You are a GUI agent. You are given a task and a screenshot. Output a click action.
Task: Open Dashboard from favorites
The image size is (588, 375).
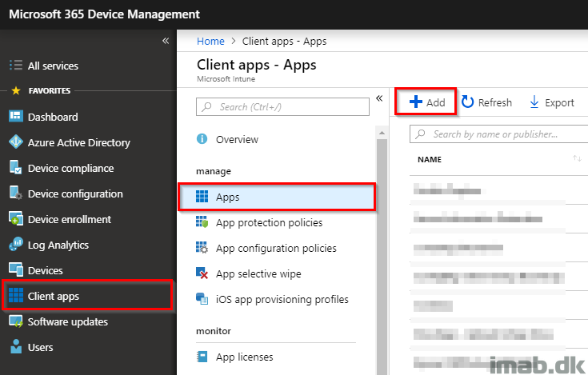pyautogui.click(x=53, y=117)
